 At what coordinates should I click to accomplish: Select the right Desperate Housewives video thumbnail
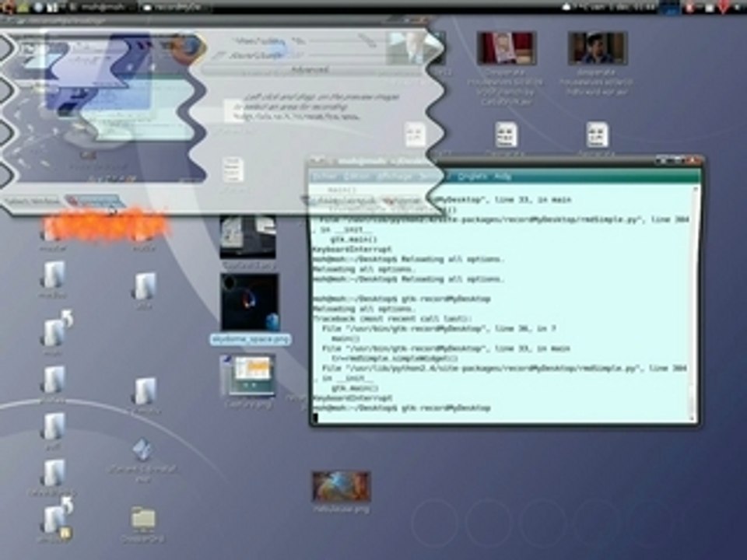[x=598, y=47]
